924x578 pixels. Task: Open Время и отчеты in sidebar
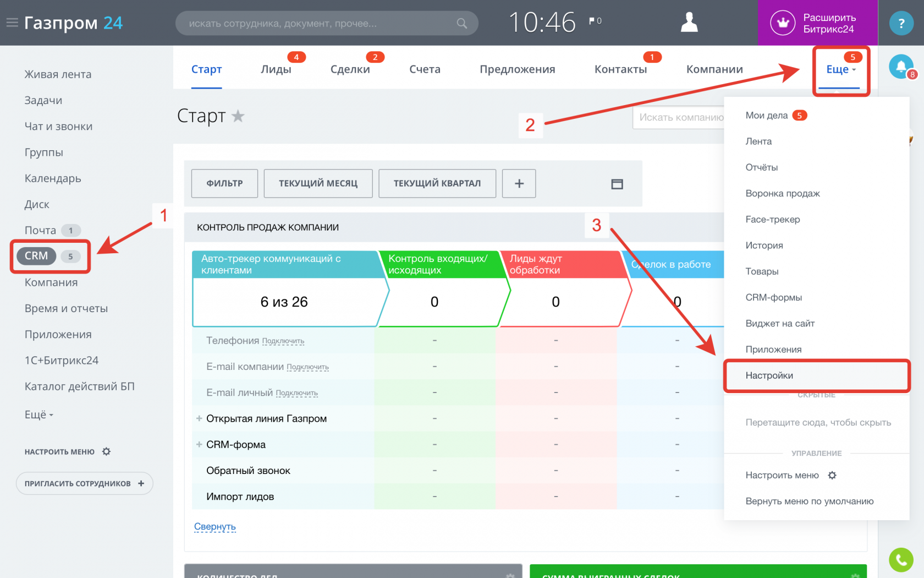(x=66, y=308)
